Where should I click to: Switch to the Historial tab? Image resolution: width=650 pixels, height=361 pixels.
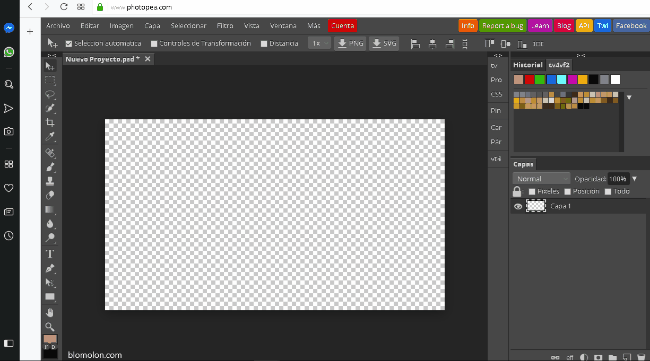tap(528, 65)
